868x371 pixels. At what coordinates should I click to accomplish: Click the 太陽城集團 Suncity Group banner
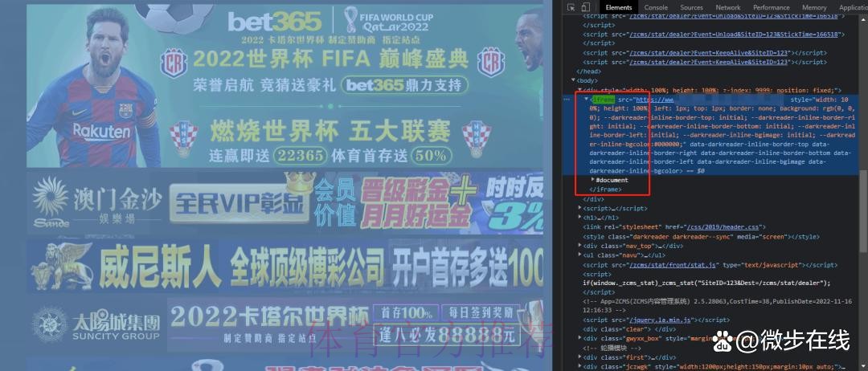(x=285, y=325)
